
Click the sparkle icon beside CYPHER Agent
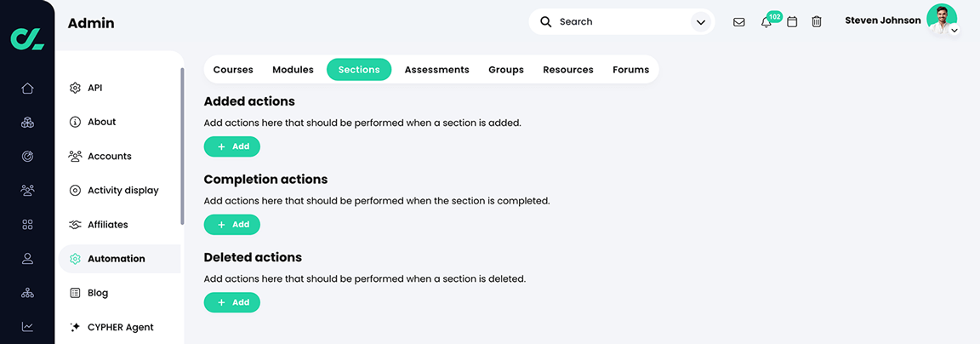tap(75, 326)
